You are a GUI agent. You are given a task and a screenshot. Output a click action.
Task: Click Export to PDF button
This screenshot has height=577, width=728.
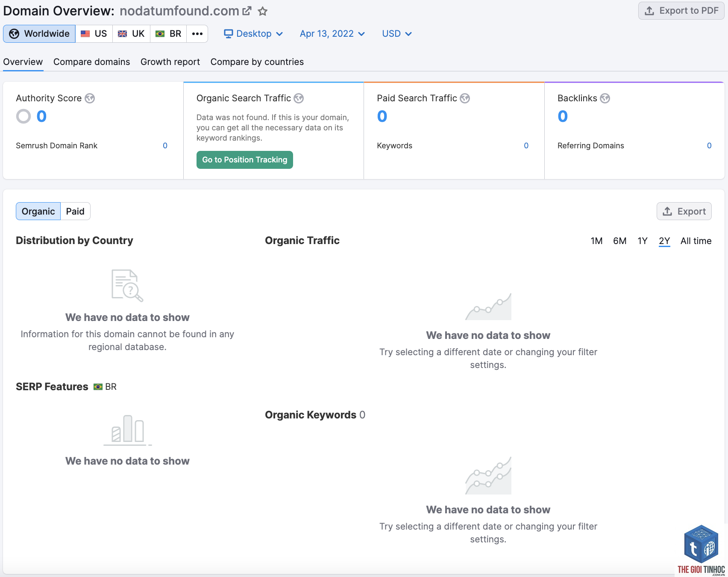pyautogui.click(x=681, y=11)
